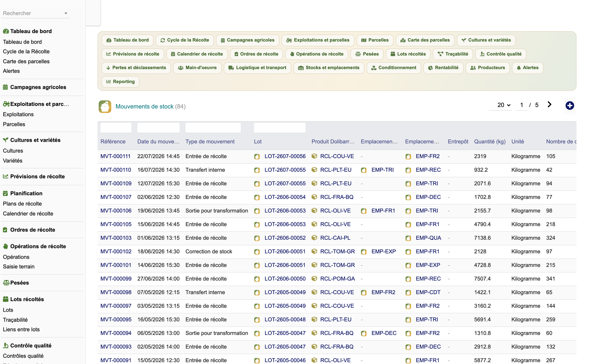Click the Date du mouvement filter field

point(158,128)
